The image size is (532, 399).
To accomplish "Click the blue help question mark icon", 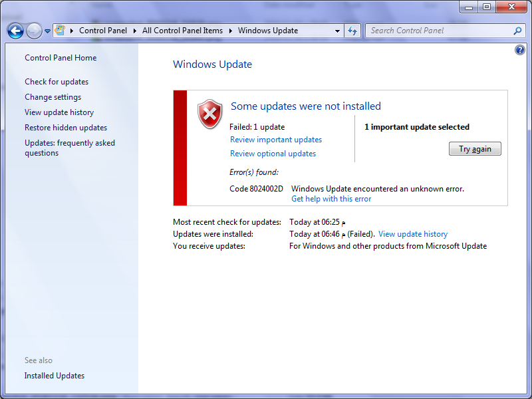I will click(x=520, y=51).
